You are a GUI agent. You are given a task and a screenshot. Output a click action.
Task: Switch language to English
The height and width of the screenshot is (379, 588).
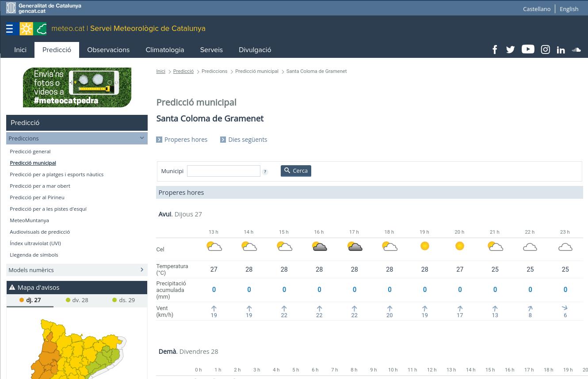tap(569, 9)
